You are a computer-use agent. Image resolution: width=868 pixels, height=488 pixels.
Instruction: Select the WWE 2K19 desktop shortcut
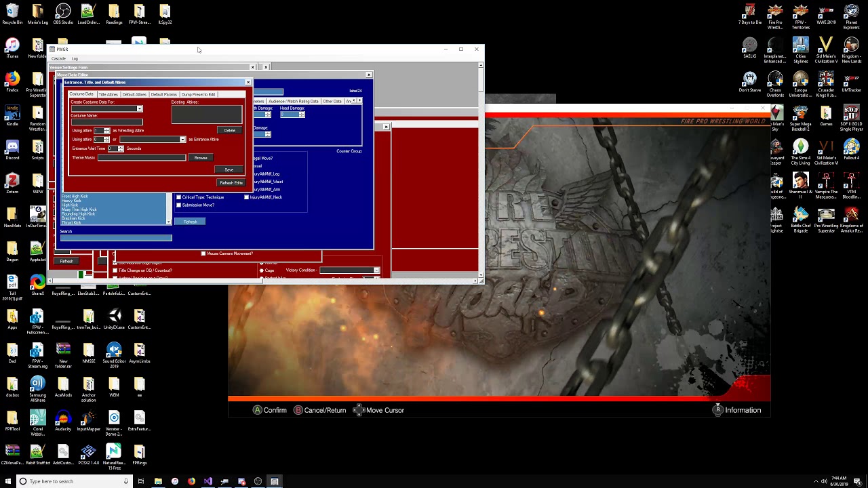click(x=826, y=14)
